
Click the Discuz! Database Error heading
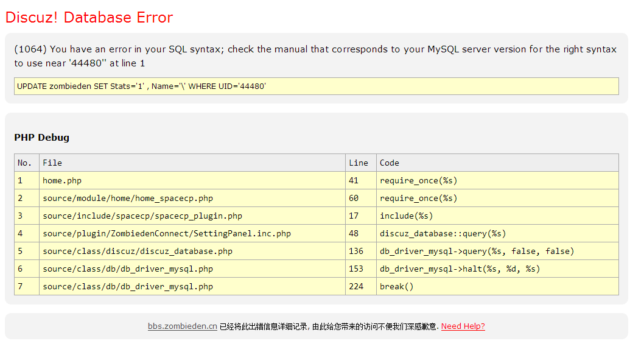(89, 17)
